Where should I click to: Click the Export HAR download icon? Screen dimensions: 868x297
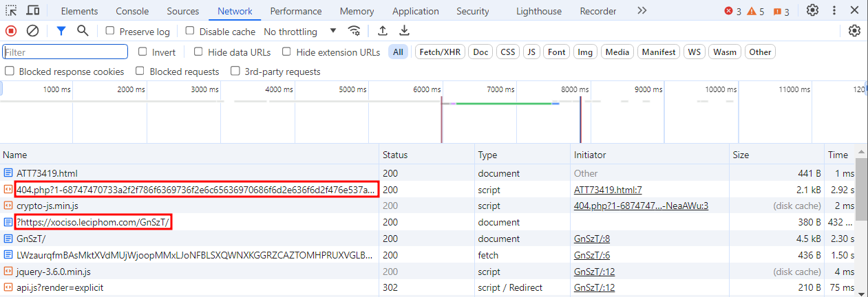pyautogui.click(x=405, y=31)
